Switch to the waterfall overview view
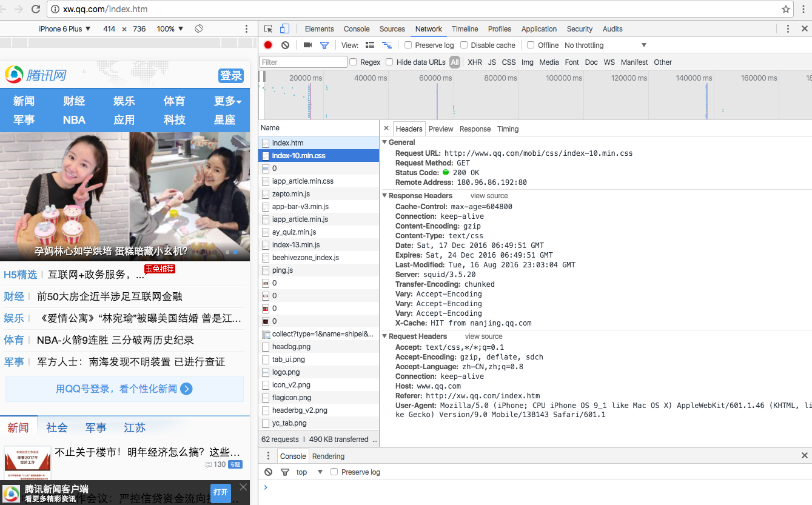The height and width of the screenshot is (505, 812). tap(386, 45)
